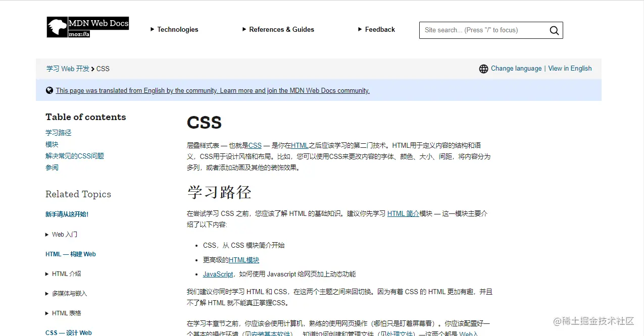The image size is (644, 336).
Task: Expand the Feedback menu
Action: [376, 29]
